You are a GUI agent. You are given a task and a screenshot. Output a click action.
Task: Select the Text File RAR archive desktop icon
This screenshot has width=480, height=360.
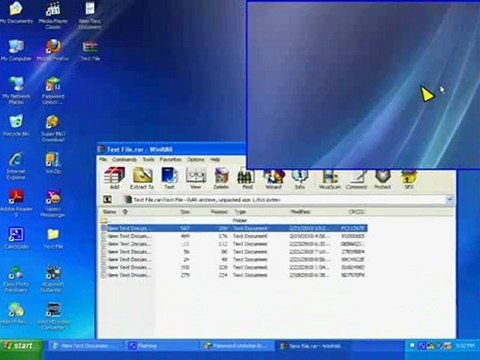[x=90, y=51]
